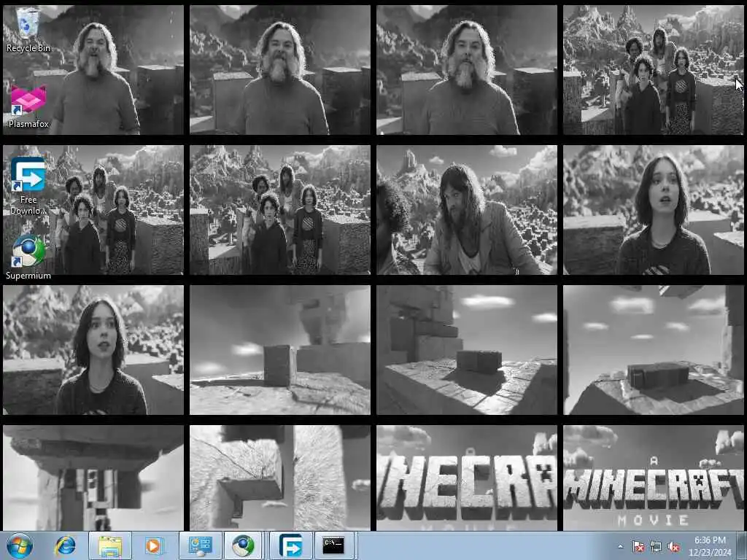Launch the Supermium desktop shortcut
Viewport: 747px width, 560px height.
(x=28, y=257)
